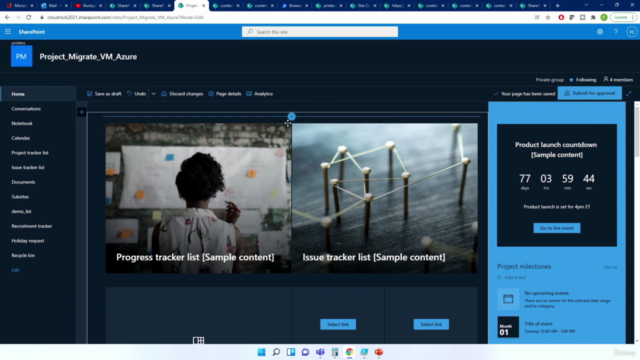Open Project tracker list nav link
Image resolution: width=640 pixels, height=360 pixels.
pos(30,153)
